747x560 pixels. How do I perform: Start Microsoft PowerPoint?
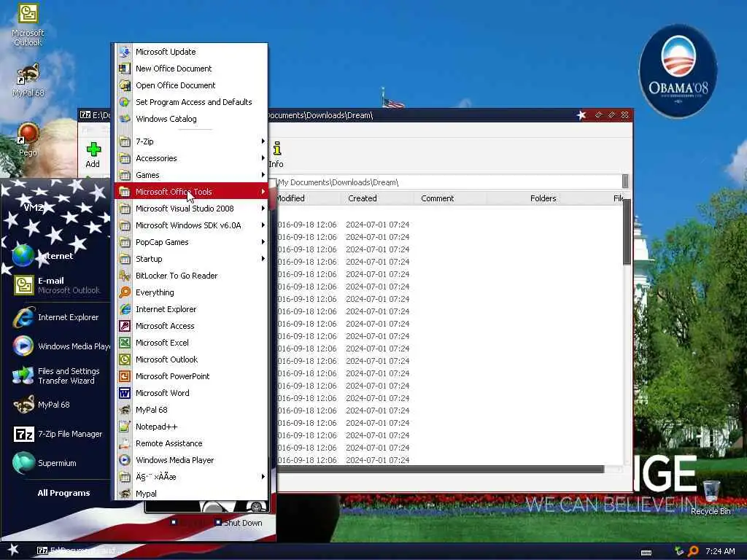pyautogui.click(x=190, y=376)
